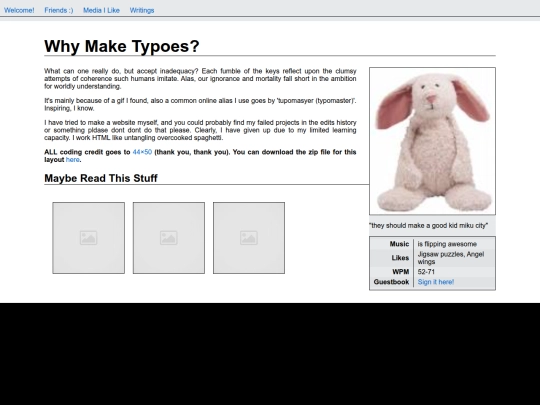The width and height of the screenshot is (540, 405).
Task: Click the broken image icon in middle thumbnail
Action: [169, 238]
